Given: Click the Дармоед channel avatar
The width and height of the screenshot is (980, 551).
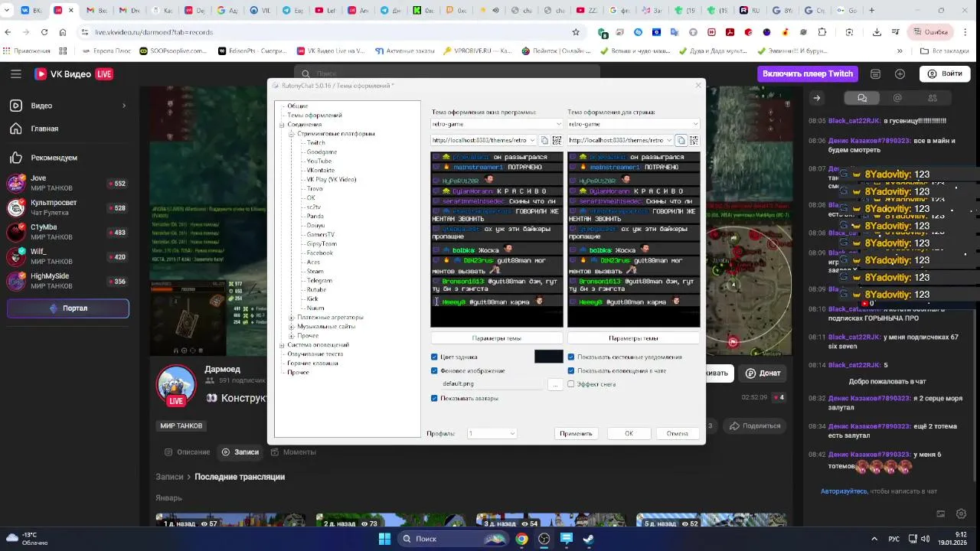Looking at the screenshot, I should coord(176,384).
